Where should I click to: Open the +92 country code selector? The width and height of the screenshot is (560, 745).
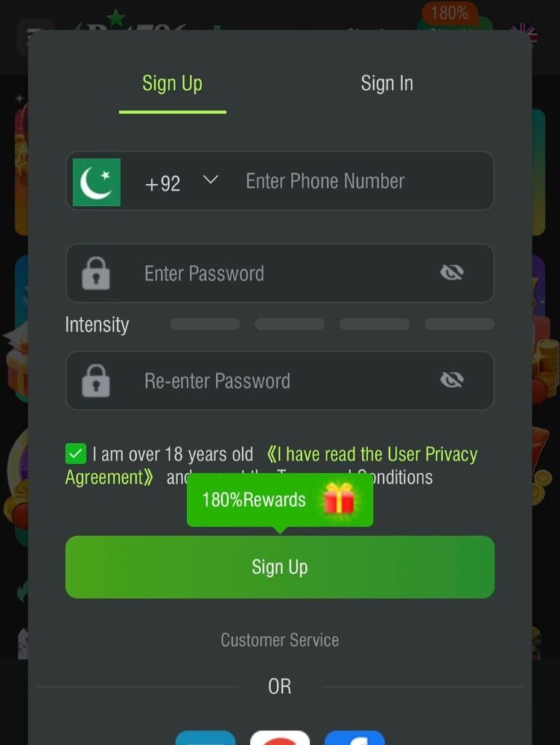(x=162, y=183)
